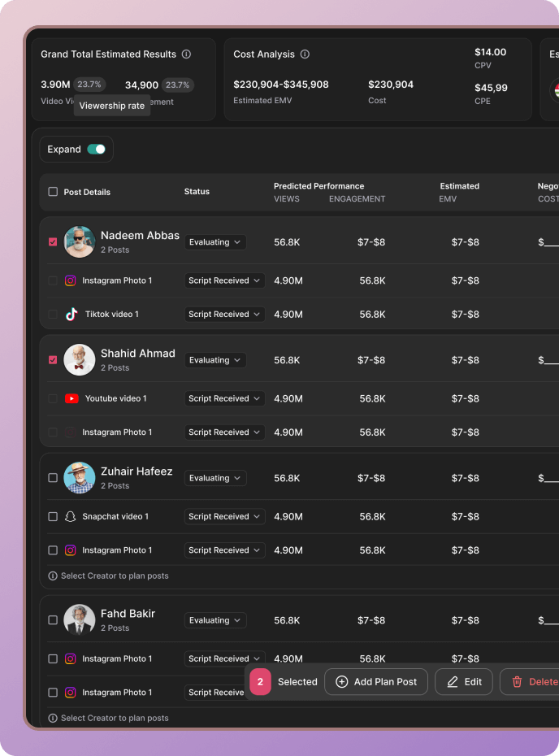Open Zuhair Hafeez Evaluating status dropdown

pyautogui.click(x=215, y=478)
